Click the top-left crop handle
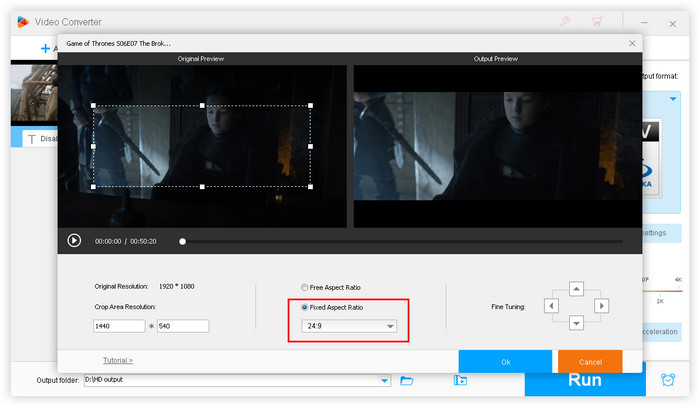The width and height of the screenshot is (700, 407). 93,106
